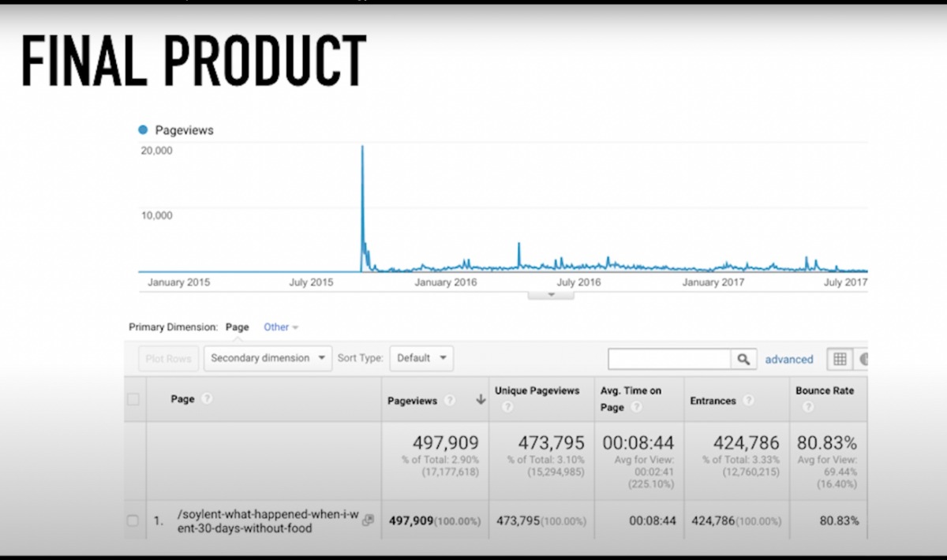
Task: Click the help icon next to Entrances
Action: point(747,401)
